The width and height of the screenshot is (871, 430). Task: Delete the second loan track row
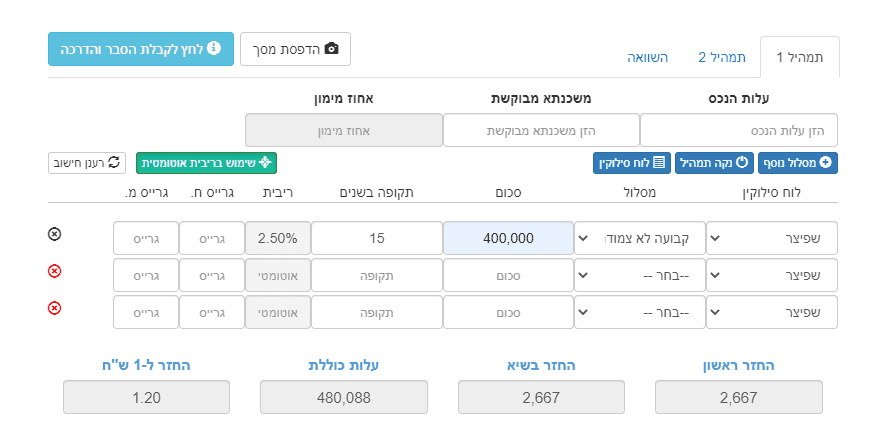point(54,271)
